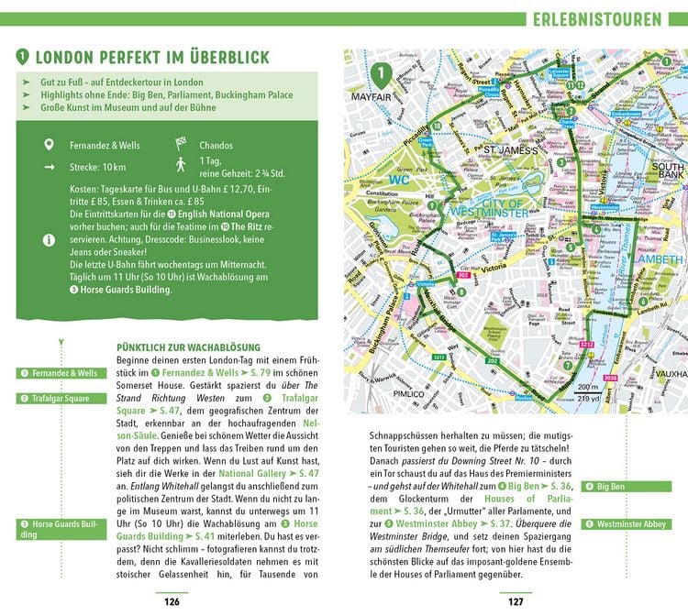The height and width of the screenshot is (616, 688).
Task: Select map stop marker 5 by Westminster Abbey
Action: pos(570,247)
